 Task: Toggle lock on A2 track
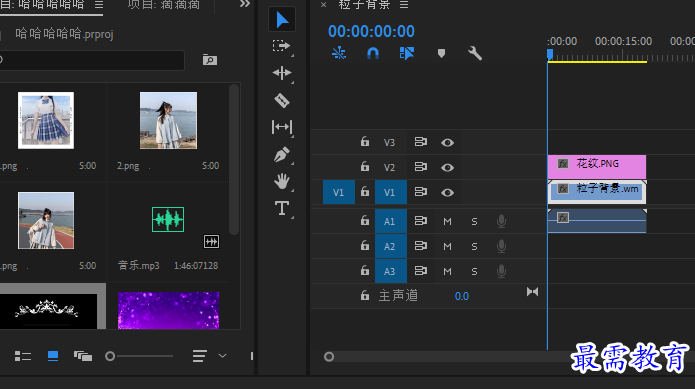tap(364, 245)
